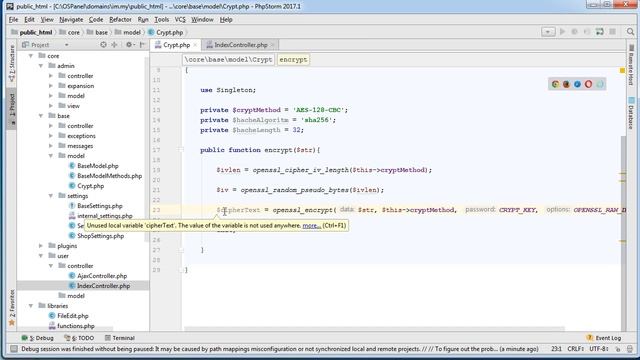Open the Event Log

coord(604,338)
